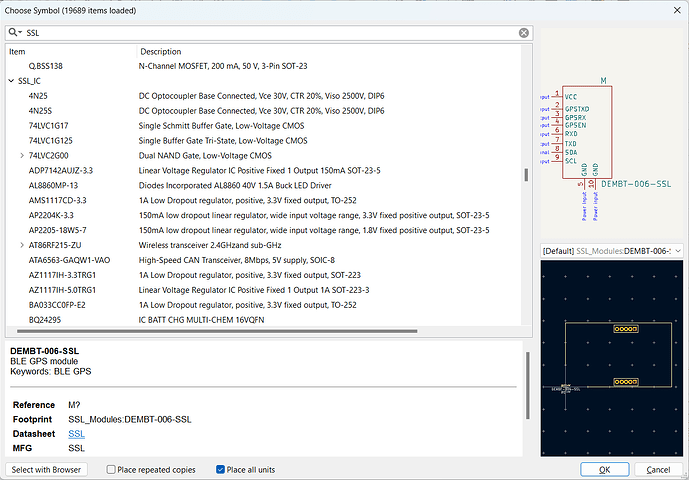Uncheck Place all units option

click(x=221, y=469)
